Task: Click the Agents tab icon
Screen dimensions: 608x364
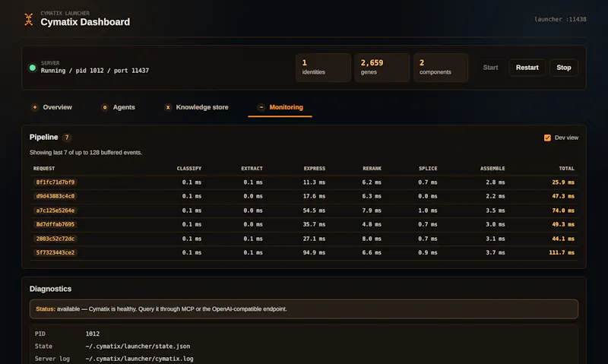Action: tap(105, 107)
